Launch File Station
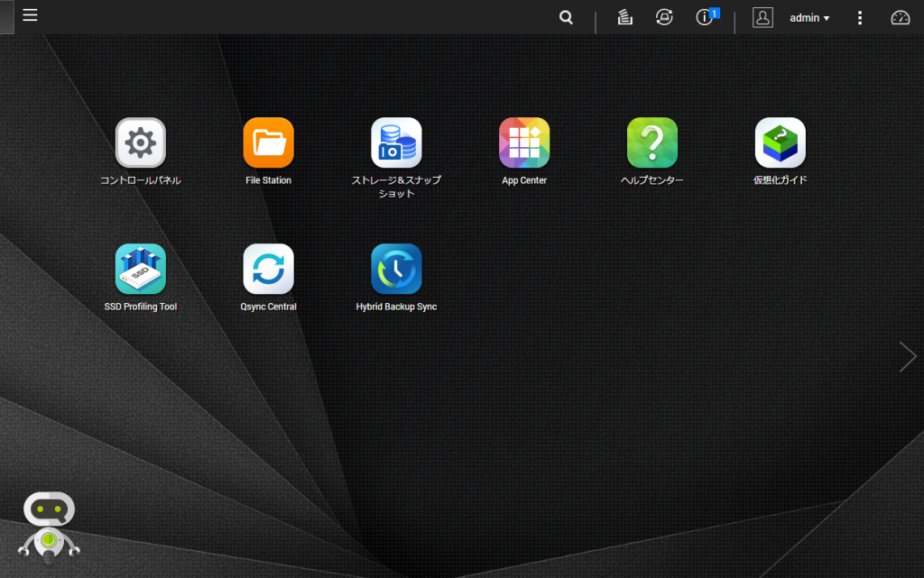Viewport: 924px width, 578px height. pyautogui.click(x=268, y=142)
